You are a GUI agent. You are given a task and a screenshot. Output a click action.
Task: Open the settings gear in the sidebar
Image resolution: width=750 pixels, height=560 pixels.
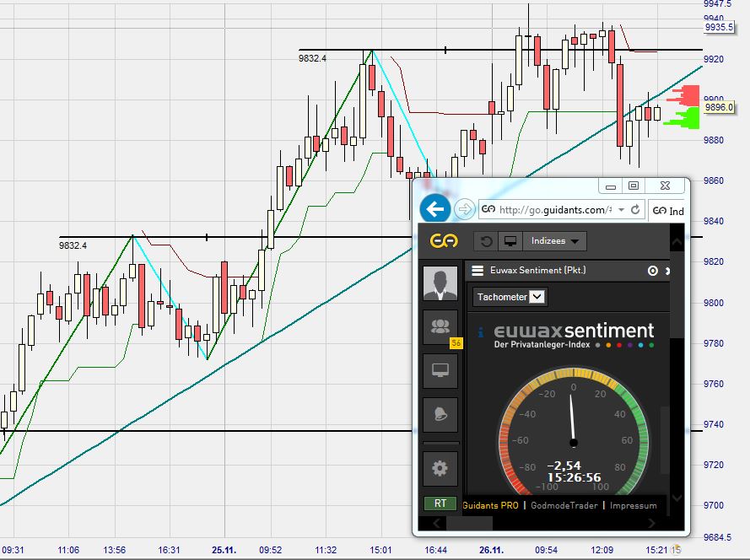[x=440, y=468]
